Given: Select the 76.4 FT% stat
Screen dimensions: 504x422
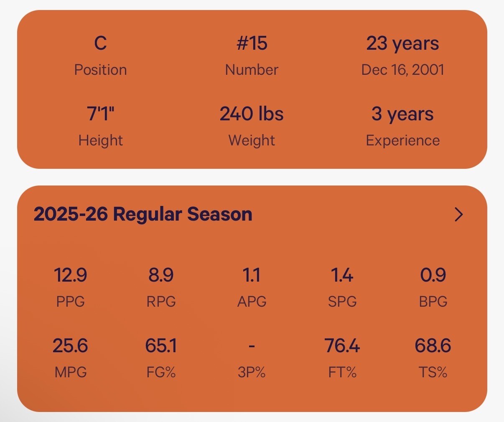Looking at the screenshot, I should coord(342,358).
